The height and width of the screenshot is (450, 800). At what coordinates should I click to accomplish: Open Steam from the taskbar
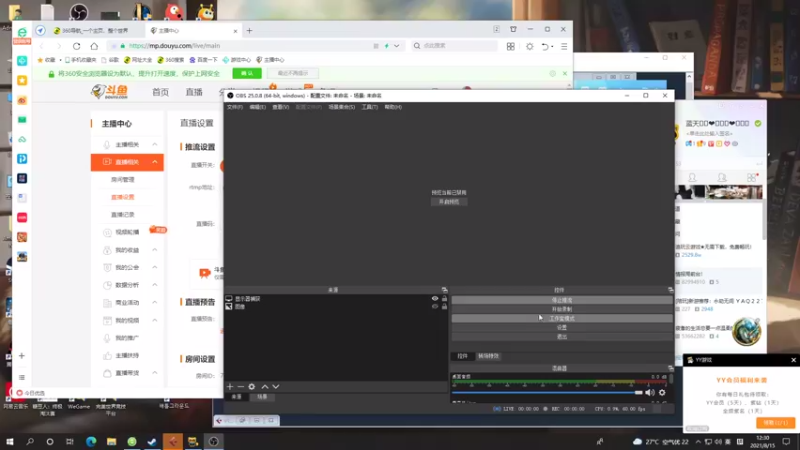pyautogui.click(x=152, y=441)
